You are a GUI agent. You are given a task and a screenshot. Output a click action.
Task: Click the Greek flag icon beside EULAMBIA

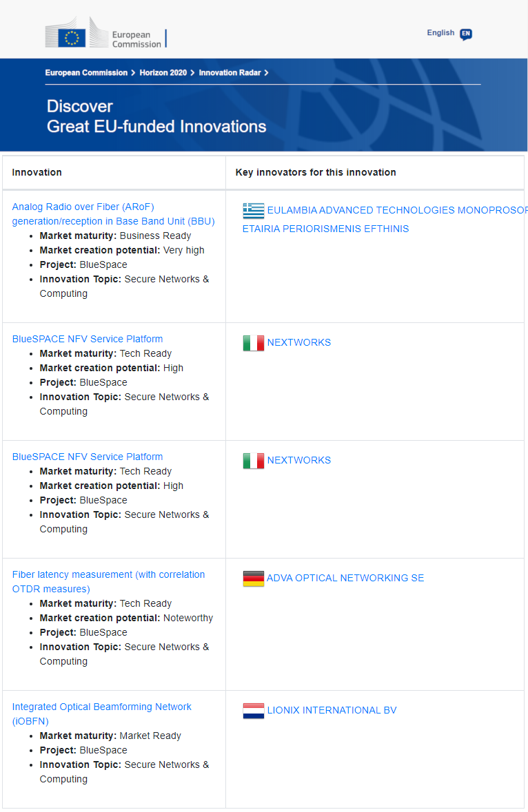254,211
